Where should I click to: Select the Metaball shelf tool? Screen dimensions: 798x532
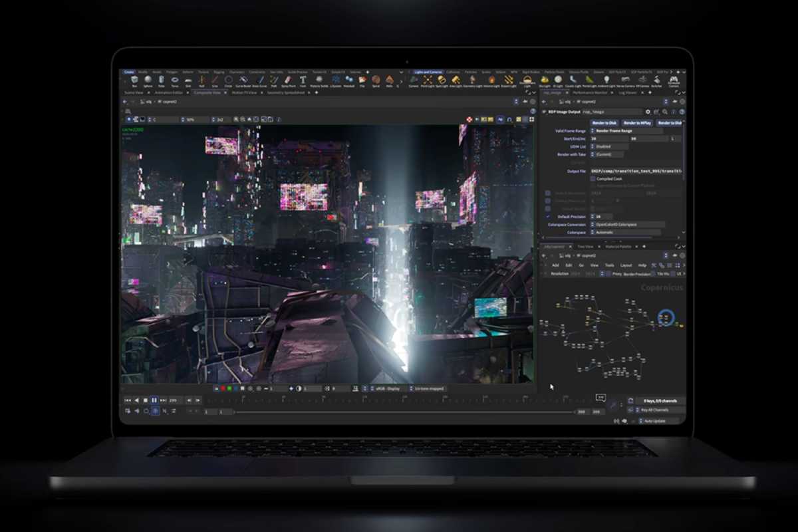pyautogui.click(x=349, y=80)
